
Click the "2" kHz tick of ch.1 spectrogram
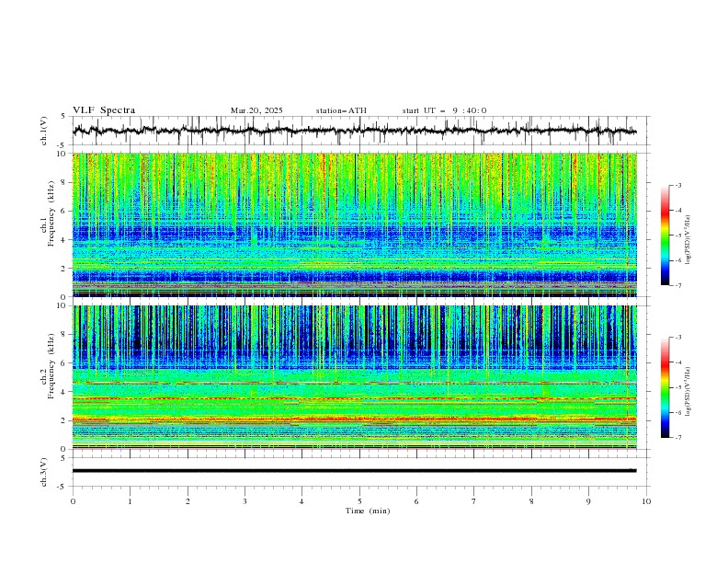[x=65, y=269]
